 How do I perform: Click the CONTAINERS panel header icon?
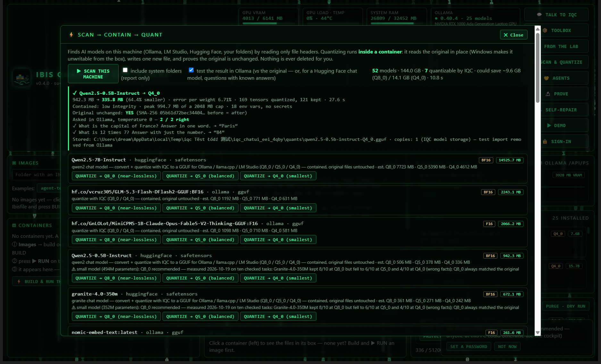[14, 225]
